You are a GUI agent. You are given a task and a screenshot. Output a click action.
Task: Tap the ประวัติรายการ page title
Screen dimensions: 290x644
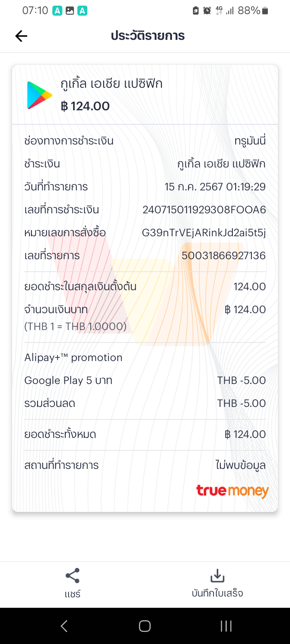[148, 36]
